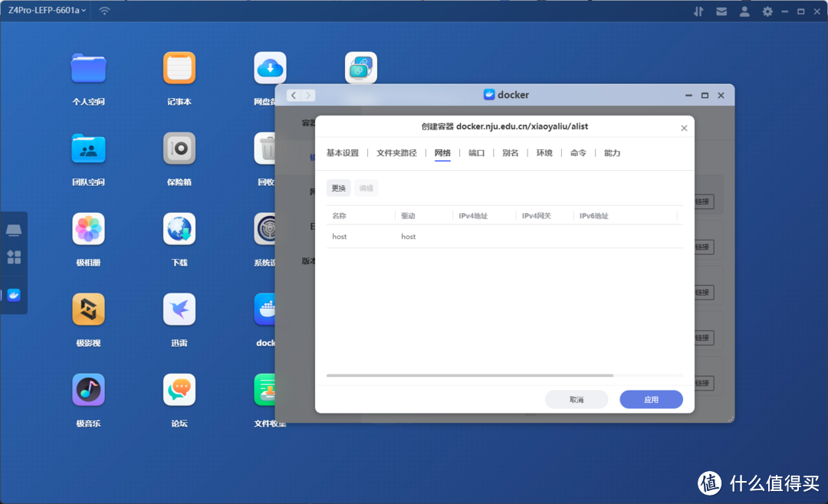Click the 驱动 column header

click(408, 216)
